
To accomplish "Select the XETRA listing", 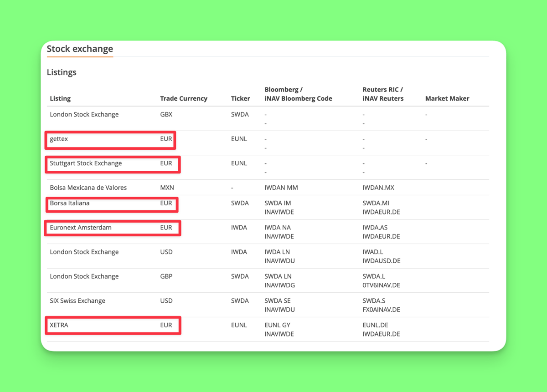I will click(x=59, y=325).
